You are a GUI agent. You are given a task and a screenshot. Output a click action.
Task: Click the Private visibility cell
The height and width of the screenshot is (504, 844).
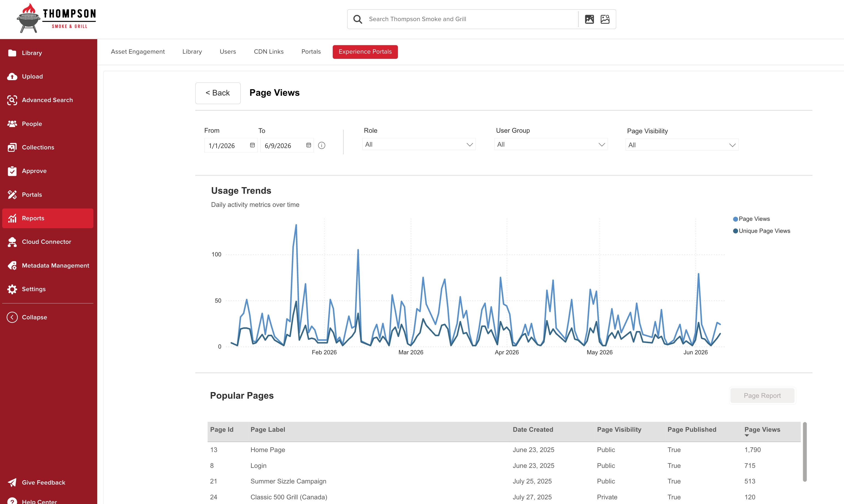click(x=607, y=497)
